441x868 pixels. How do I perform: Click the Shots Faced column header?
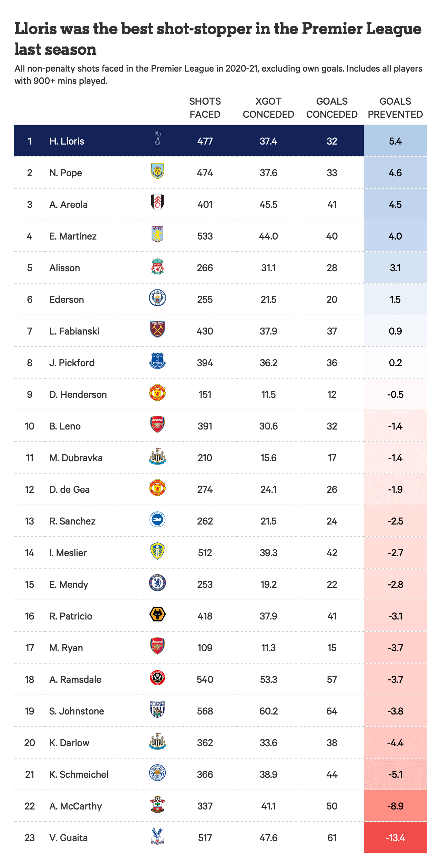205,108
